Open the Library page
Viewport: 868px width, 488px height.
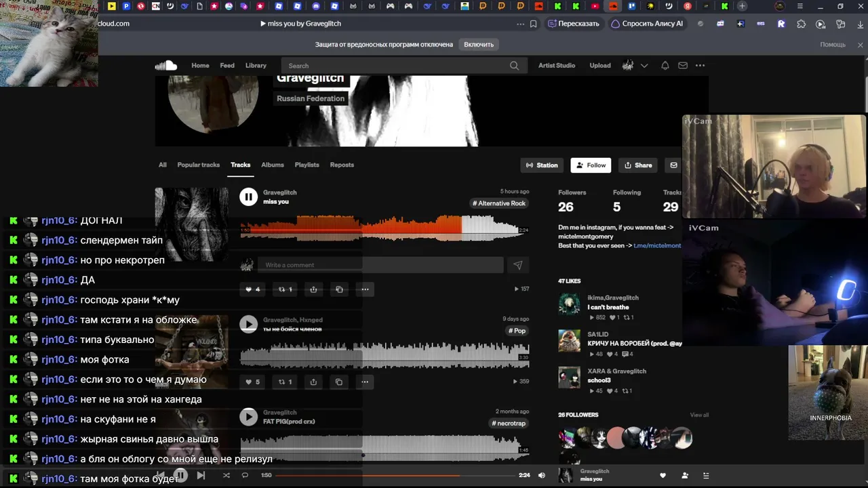point(256,66)
